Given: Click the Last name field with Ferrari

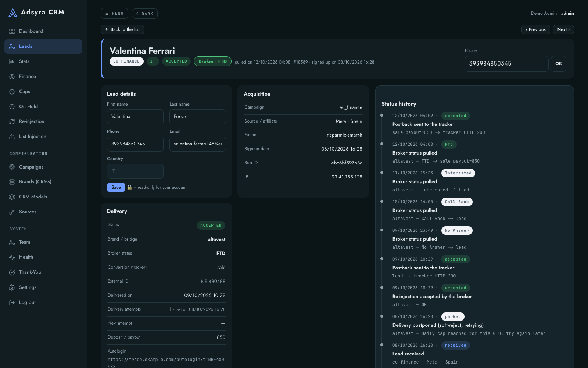Looking at the screenshot, I should 198,117.
